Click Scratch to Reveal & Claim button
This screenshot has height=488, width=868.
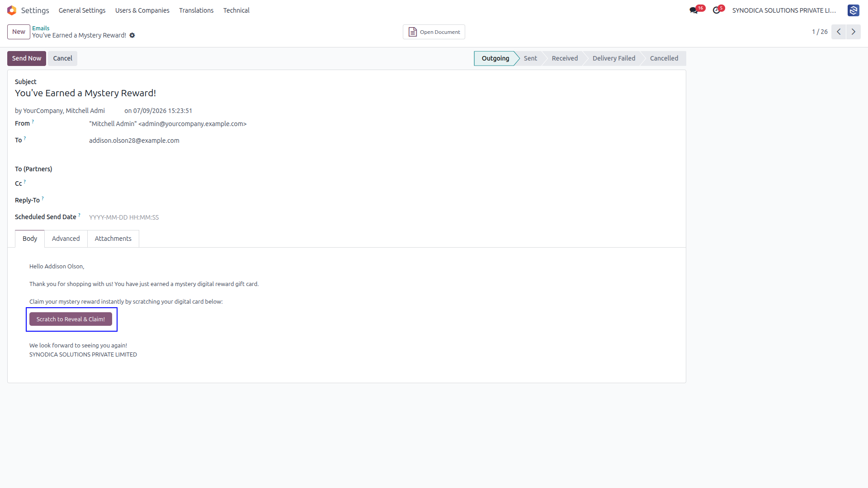click(71, 319)
